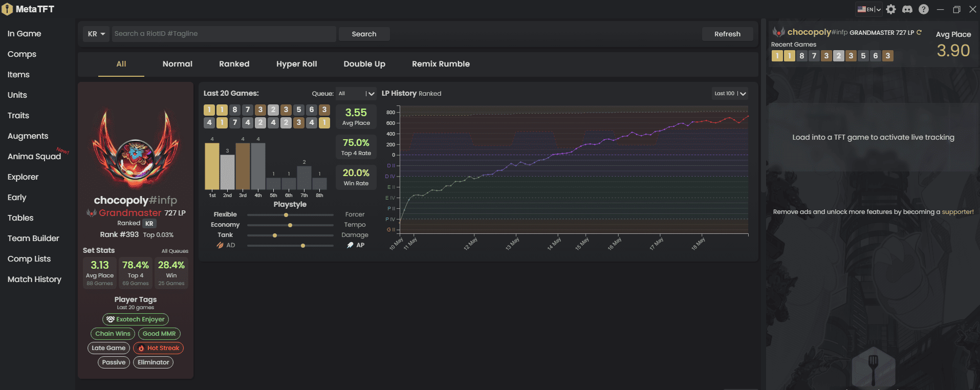This screenshot has width=980, height=390.
Task: Adjust the Flexible-Forcer slider
Action: [290, 215]
